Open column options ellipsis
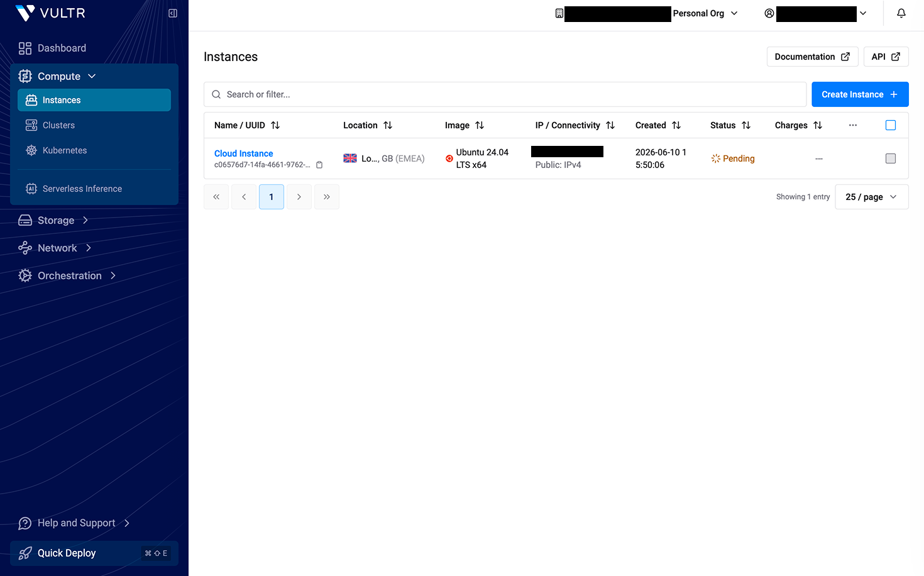Viewport: 924px width, 576px height. (x=853, y=125)
